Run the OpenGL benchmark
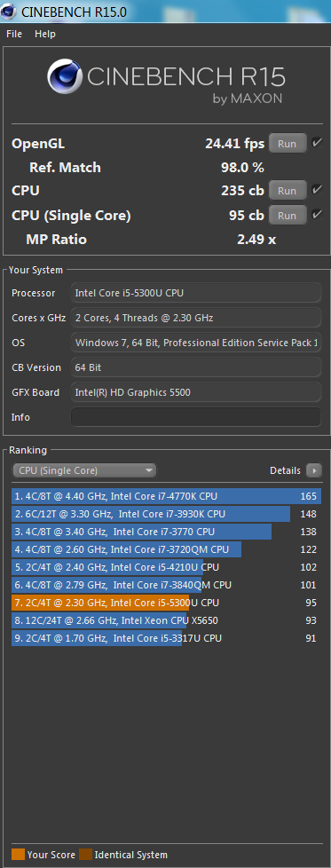The image size is (331, 868). (288, 144)
